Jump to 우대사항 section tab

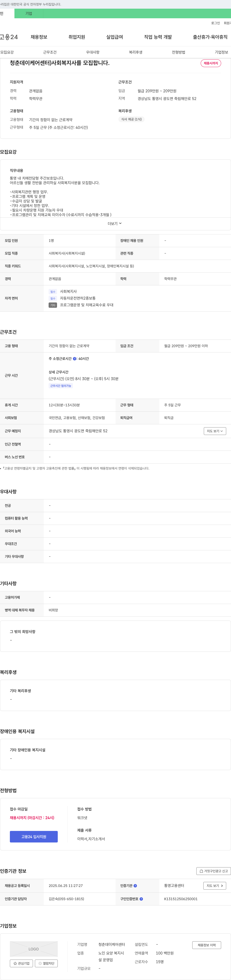(x=93, y=52)
